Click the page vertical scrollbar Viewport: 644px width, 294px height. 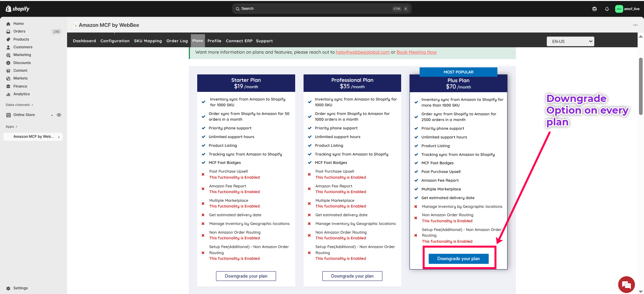click(641, 86)
